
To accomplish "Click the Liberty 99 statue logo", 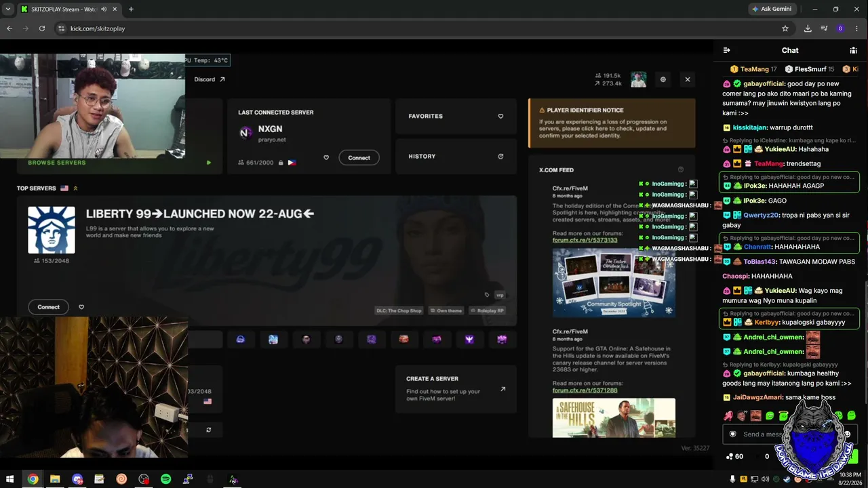I will [52, 230].
